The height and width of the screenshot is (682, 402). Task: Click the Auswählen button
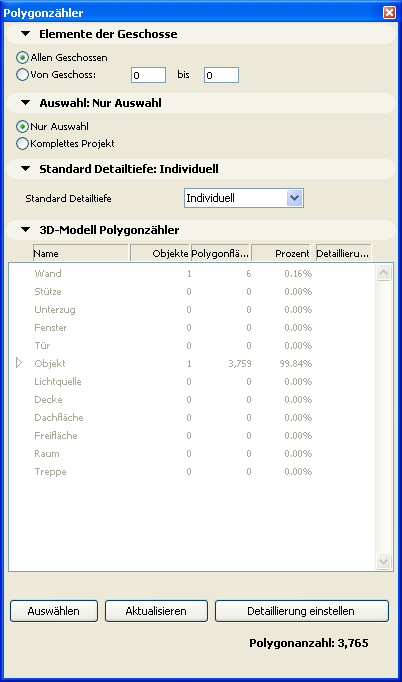point(54,611)
